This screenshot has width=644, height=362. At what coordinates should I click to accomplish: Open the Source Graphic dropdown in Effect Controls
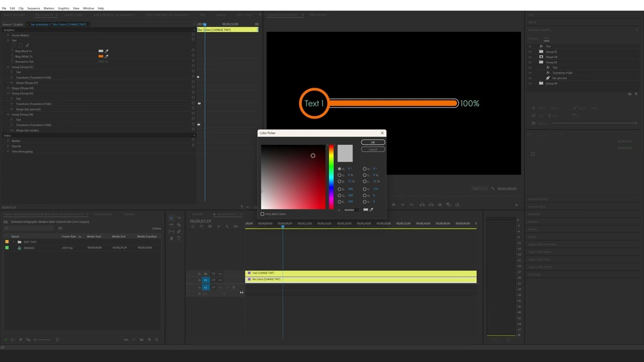point(27,24)
